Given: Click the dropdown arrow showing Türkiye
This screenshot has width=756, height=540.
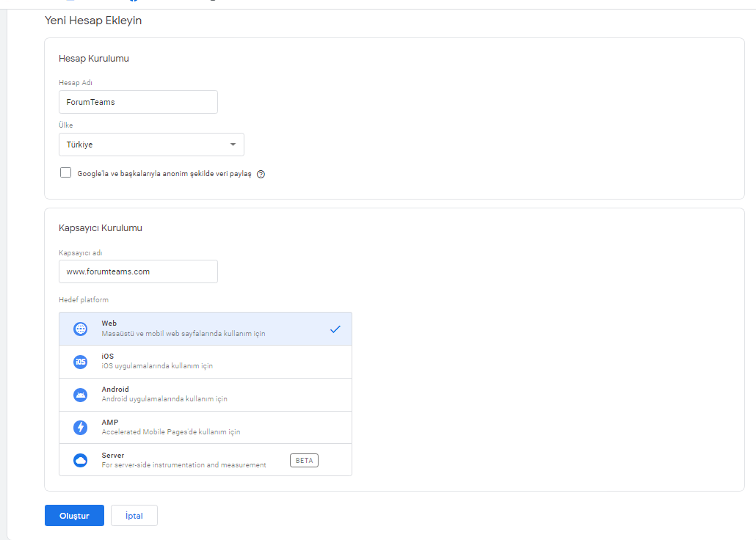Looking at the screenshot, I should pos(233,145).
